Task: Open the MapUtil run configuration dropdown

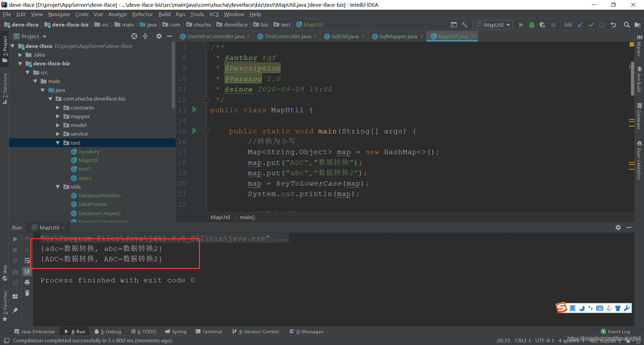Action: 493,25
